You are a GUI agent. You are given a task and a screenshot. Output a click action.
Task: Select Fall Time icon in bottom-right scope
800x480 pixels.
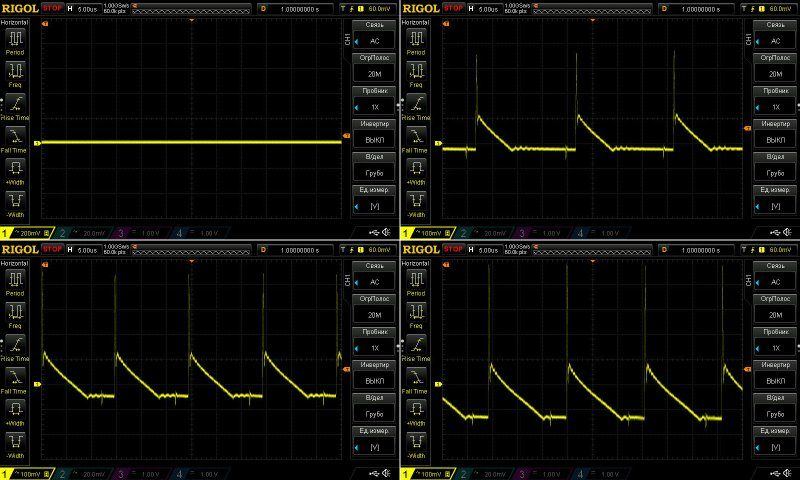pyautogui.click(x=415, y=379)
